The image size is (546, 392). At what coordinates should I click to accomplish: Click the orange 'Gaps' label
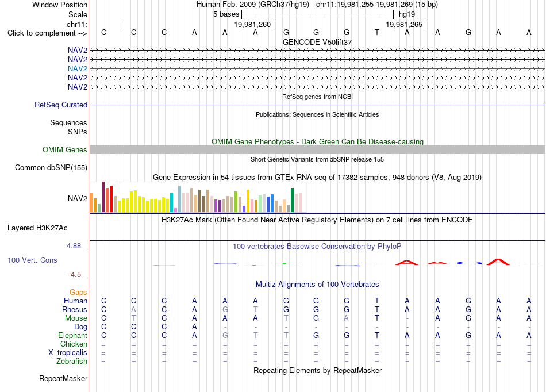[x=78, y=293]
